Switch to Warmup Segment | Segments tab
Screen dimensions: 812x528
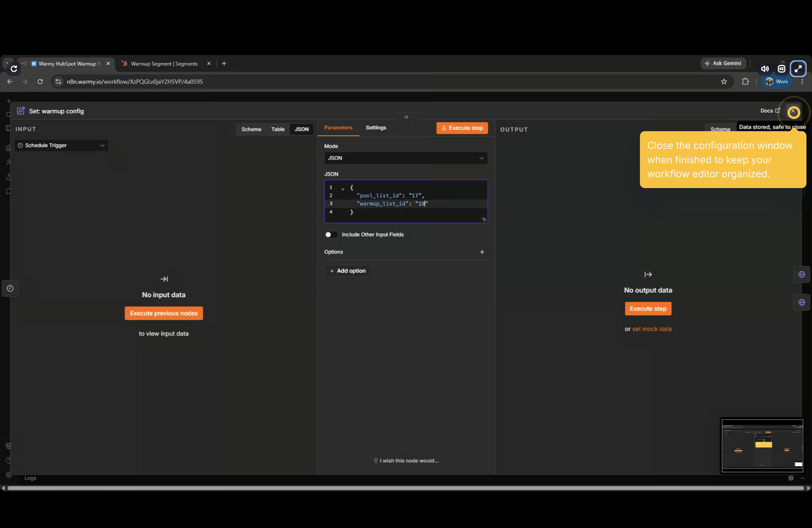coord(164,64)
